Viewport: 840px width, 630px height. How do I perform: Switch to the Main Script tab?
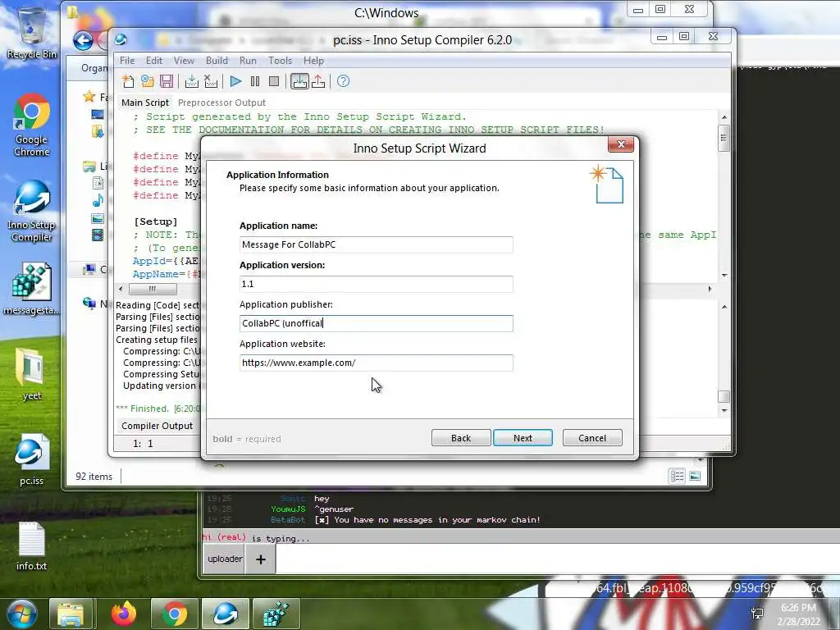coord(145,103)
